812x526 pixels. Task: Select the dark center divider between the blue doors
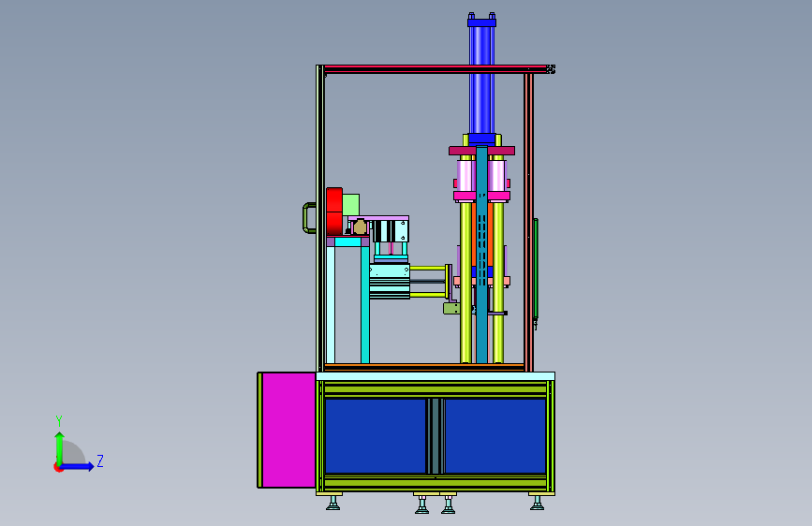tap(436, 436)
